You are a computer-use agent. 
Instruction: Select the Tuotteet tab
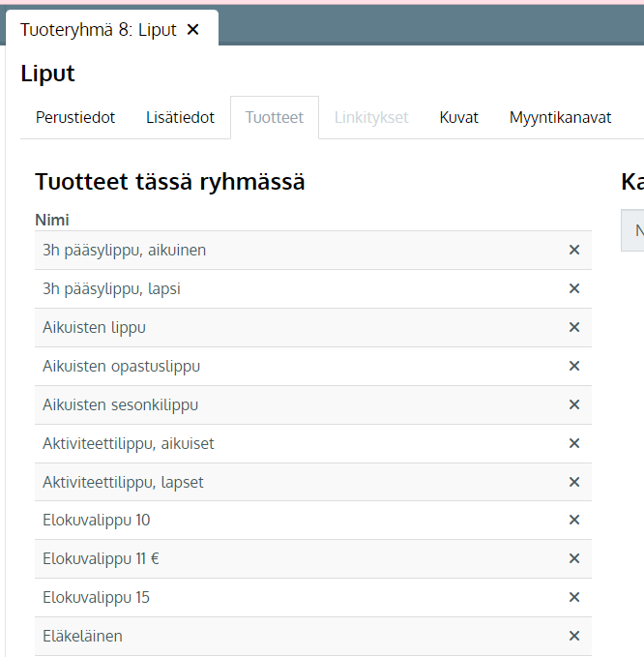[275, 117]
